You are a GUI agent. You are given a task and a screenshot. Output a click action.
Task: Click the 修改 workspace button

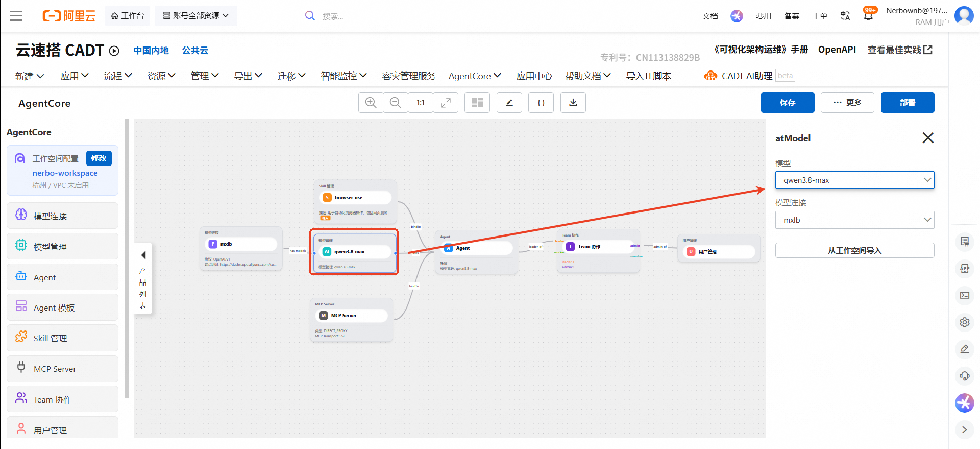[99, 158]
